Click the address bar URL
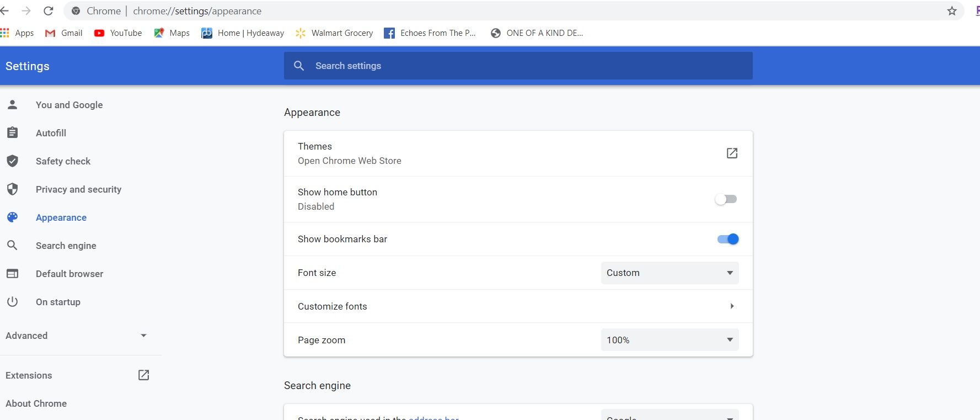 point(197,11)
